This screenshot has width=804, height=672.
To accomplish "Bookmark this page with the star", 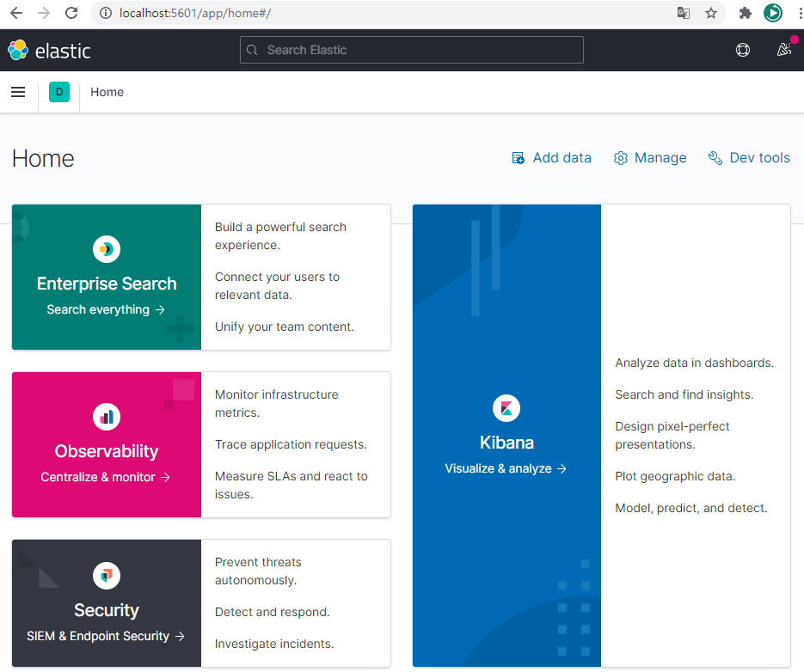I will [x=710, y=13].
